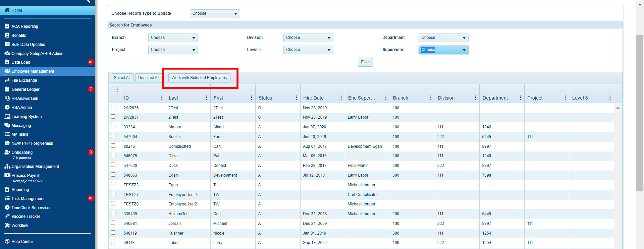Open the Project dropdown

point(173,50)
